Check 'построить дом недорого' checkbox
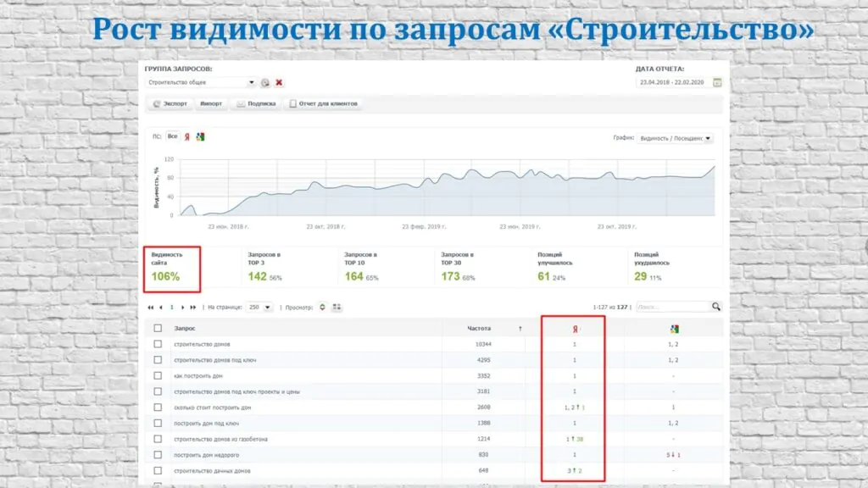The height and width of the screenshot is (488, 868). 158,455
